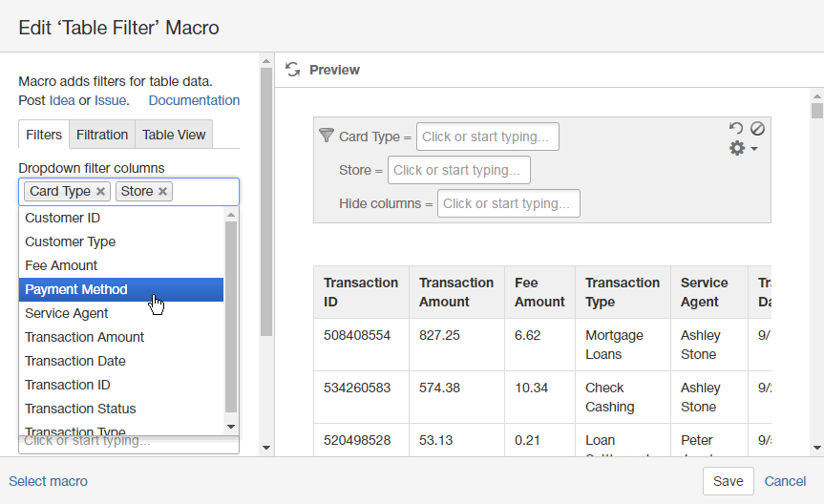
Task: Open the gear settings menu in filter panel
Action: pos(743,149)
